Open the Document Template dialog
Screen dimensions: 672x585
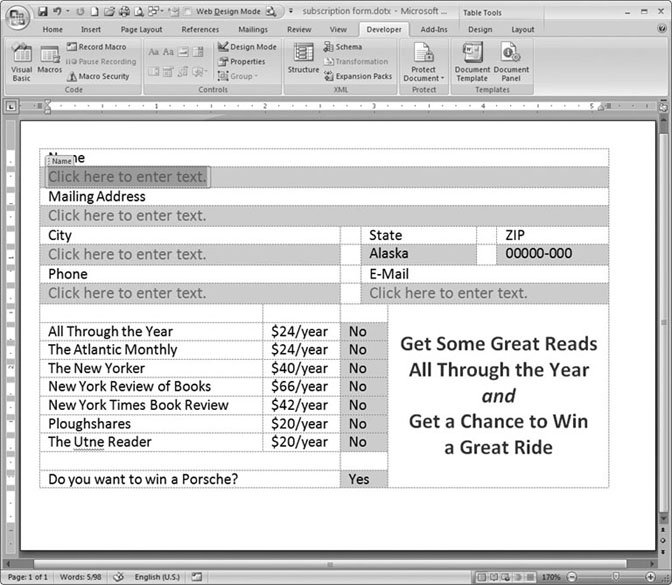pyautogui.click(x=472, y=62)
